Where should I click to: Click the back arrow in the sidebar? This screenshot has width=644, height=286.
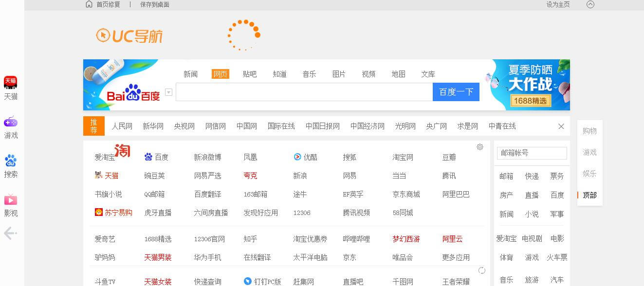[9, 233]
